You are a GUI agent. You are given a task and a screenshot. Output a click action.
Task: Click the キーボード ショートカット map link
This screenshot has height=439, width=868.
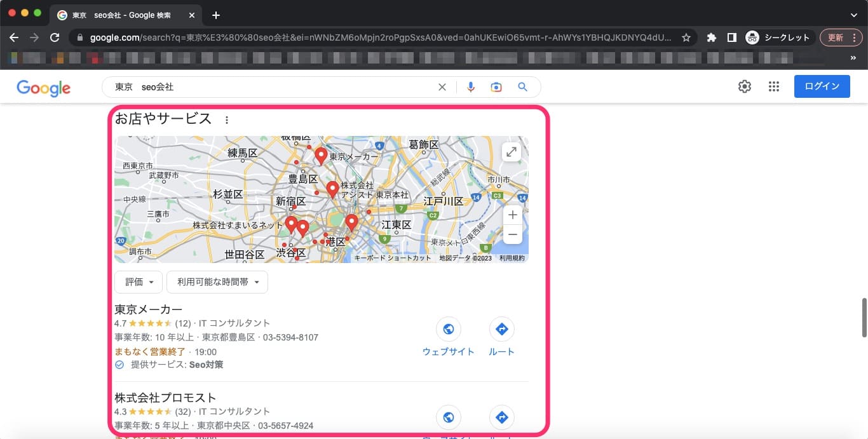pyautogui.click(x=393, y=258)
